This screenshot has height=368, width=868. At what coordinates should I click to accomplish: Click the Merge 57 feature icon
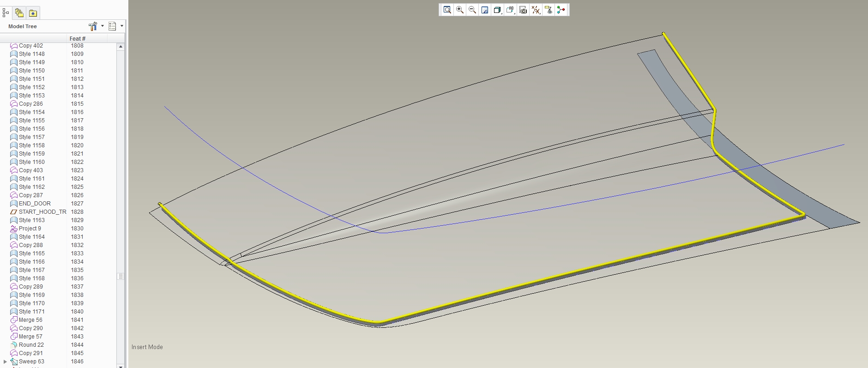point(14,337)
